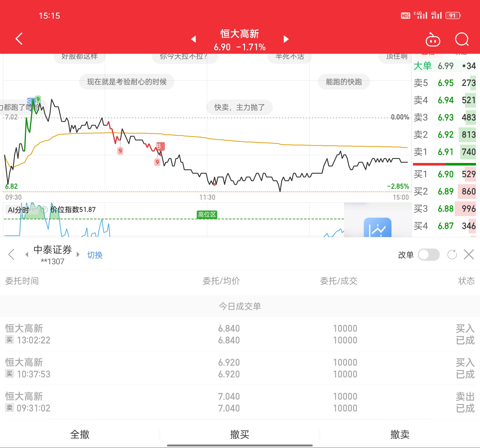Image resolution: width=480 pixels, height=448 pixels.
Task: Tap the 大单 6.99 row
Action: coord(444,66)
